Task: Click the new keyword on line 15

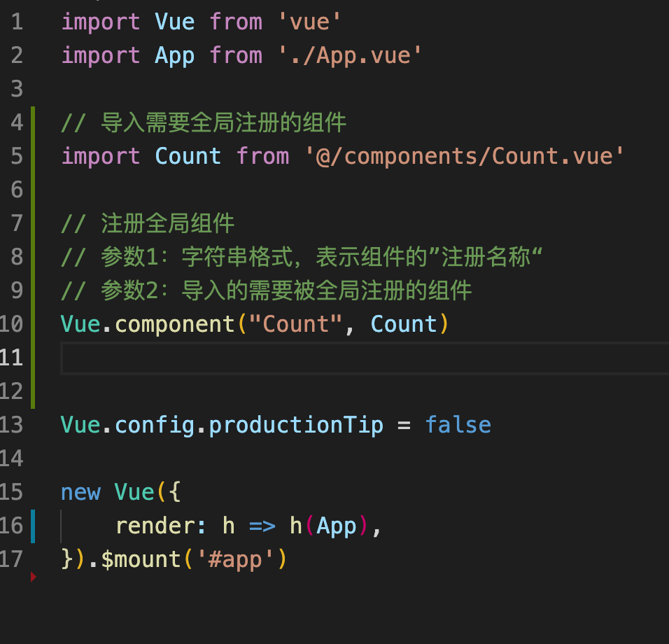Action: 80,493
